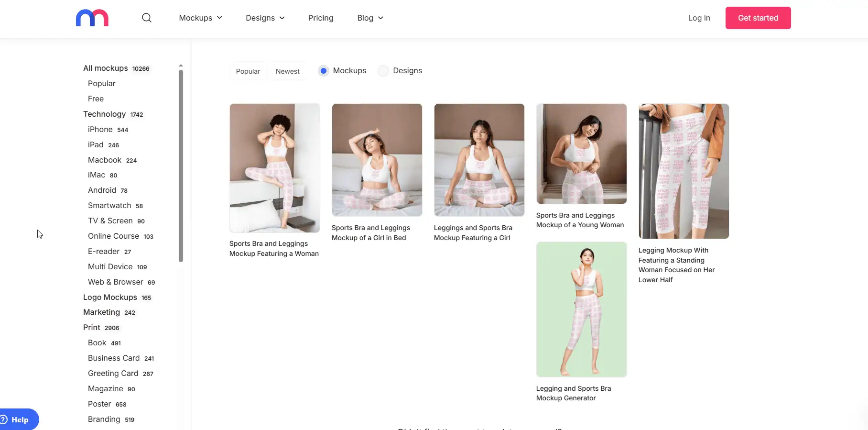This screenshot has width=868, height=430.
Task: Select the Mockups radio button
Action: click(324, 71)
